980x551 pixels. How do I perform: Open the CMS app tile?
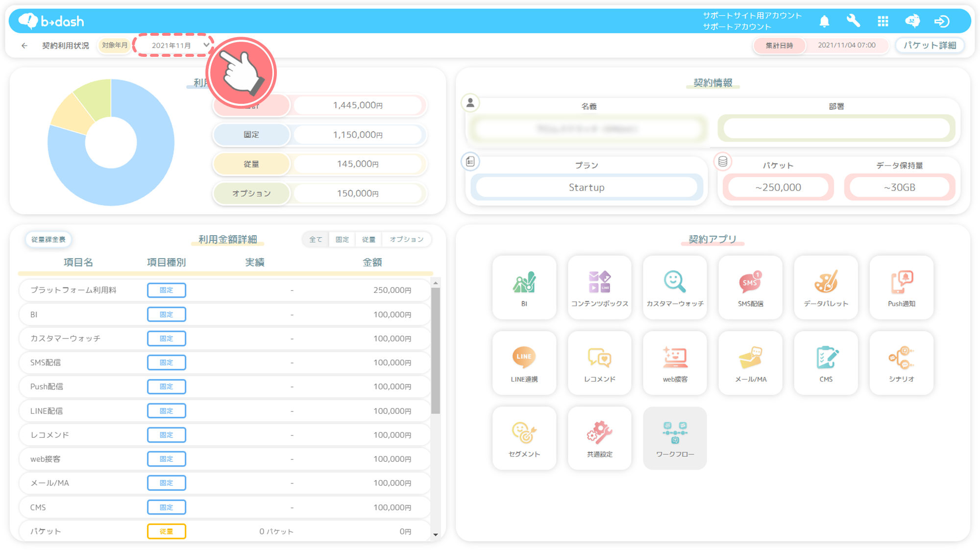pyautogui.click(x=826, y=363)
